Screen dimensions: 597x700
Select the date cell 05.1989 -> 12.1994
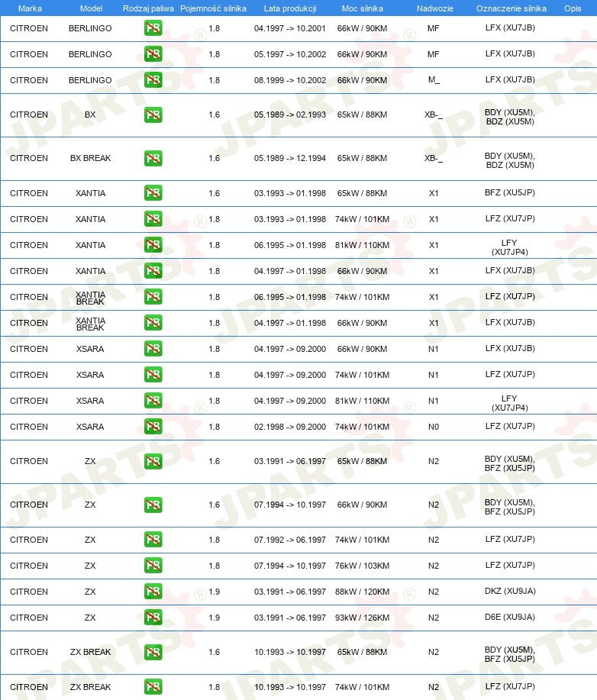pyautogui.click(x=290, y=158)
